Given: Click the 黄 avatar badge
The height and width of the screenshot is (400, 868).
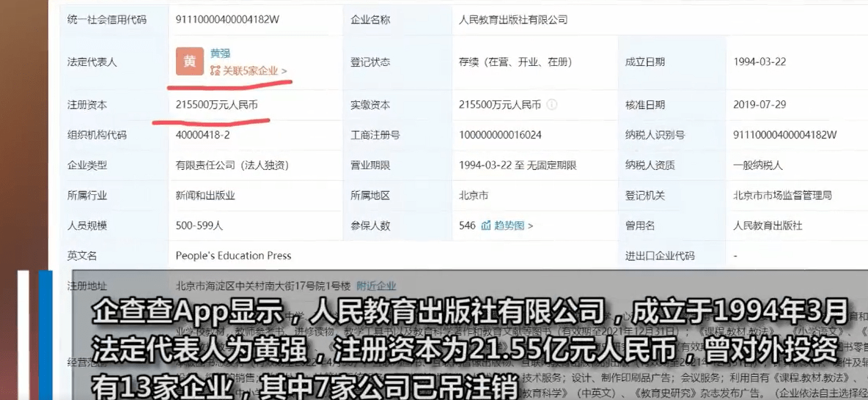Looking at the screenshot, I should 190,62.
